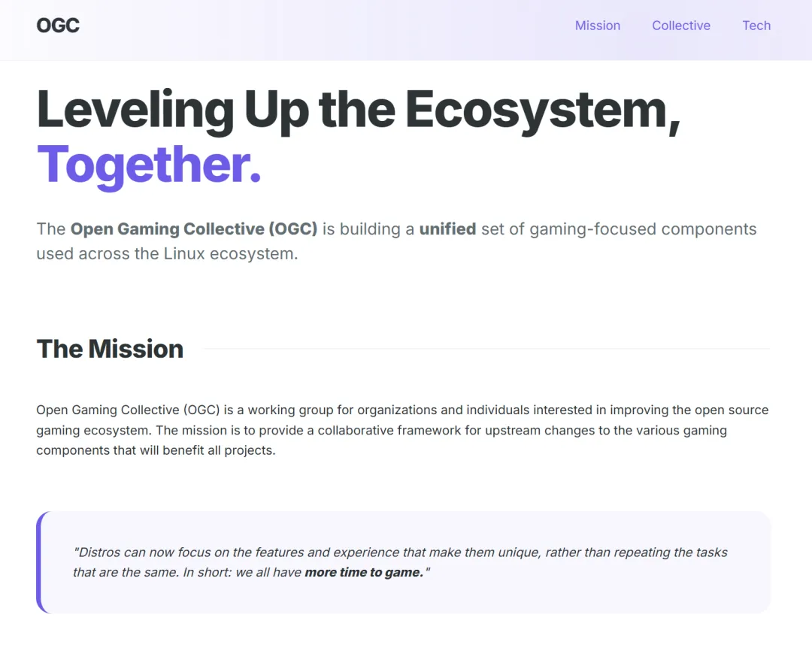Click the word 'Distros' in the quote
The height and width of the screenshot is (663, 812).
(99, 552)
